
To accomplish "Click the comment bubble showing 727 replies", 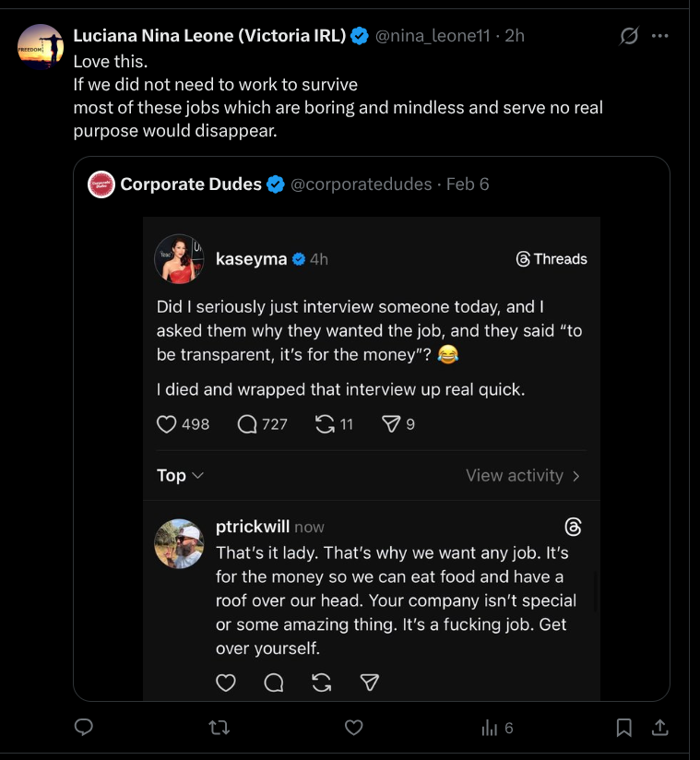I will click(247, 424).
